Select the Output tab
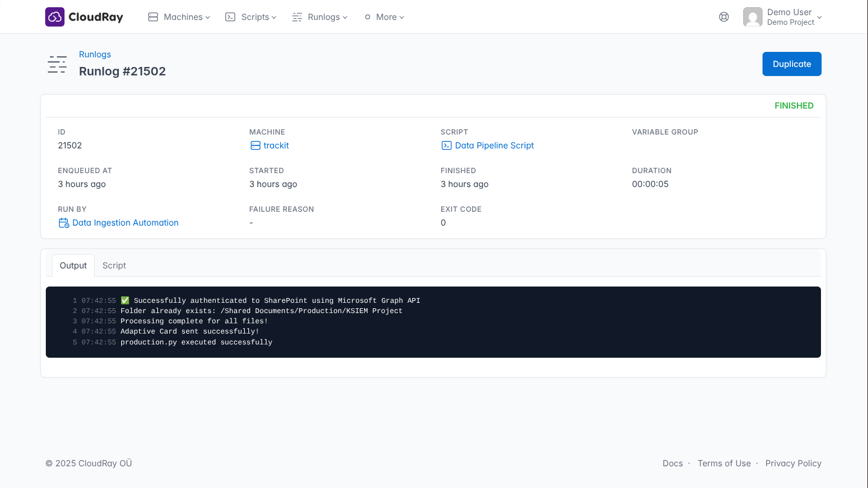 pyautogui.click(x=74, y=265)
